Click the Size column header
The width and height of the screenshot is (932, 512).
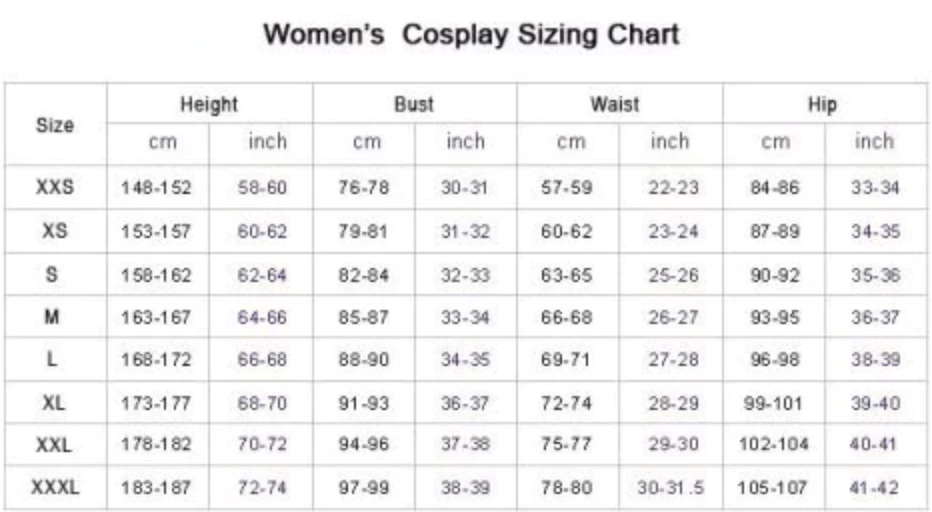55,126
